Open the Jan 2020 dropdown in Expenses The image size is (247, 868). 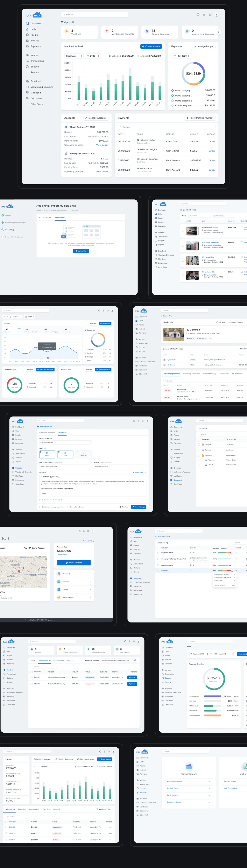(181, 56)
